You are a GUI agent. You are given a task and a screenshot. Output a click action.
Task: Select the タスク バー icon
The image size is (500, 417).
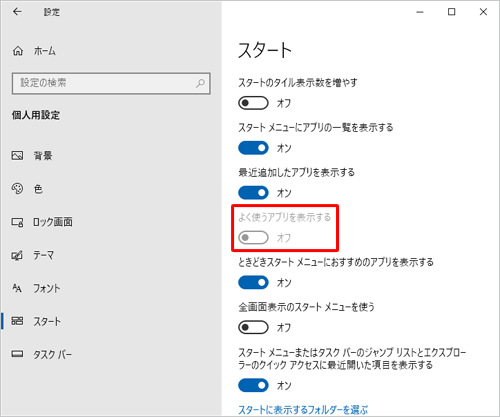17,354
